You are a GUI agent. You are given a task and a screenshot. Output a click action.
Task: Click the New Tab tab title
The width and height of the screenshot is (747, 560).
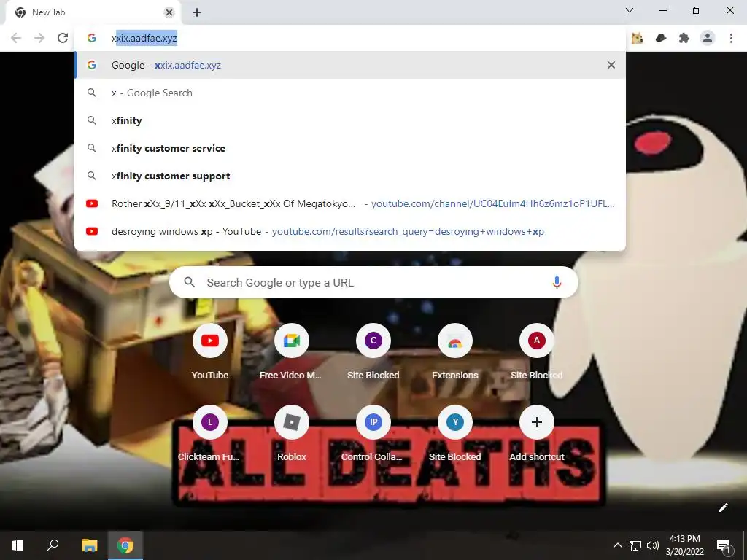[x=49, y=12]
